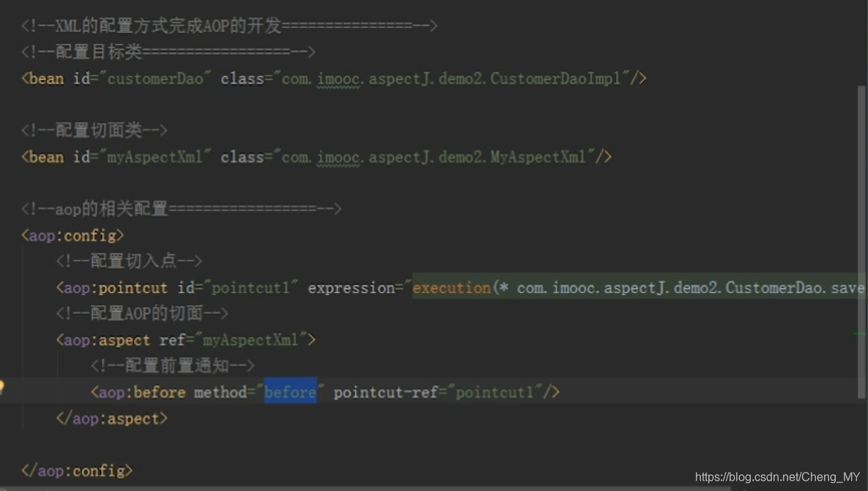The height and width of the screenshot is (491, 868).
Task: Click the myAspectXml bean id value
Action: (155, 158)
